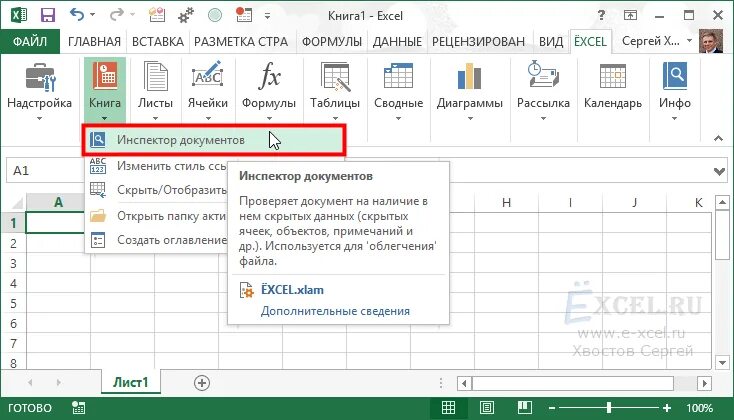
Task: Undo the last action
Action: point(77,15)
